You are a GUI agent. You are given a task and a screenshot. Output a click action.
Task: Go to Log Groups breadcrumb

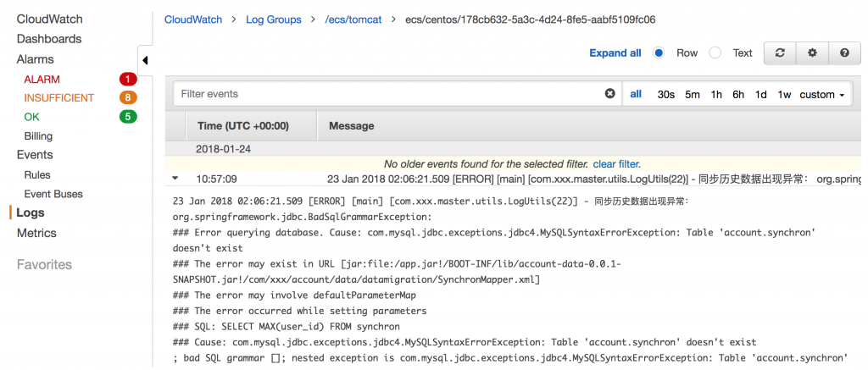(x=274, y=19)
